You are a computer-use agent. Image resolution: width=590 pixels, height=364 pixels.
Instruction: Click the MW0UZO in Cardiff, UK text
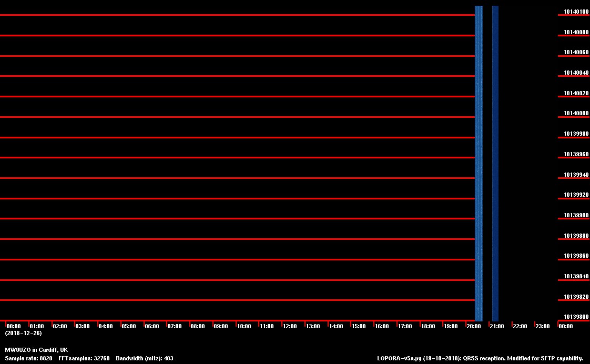point(36,350)
